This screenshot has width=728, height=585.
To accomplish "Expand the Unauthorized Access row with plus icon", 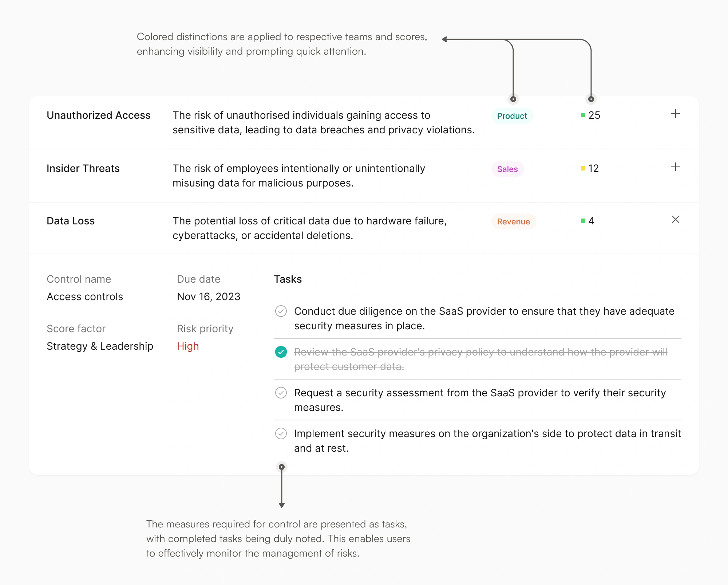I will (x=675, y=114).
